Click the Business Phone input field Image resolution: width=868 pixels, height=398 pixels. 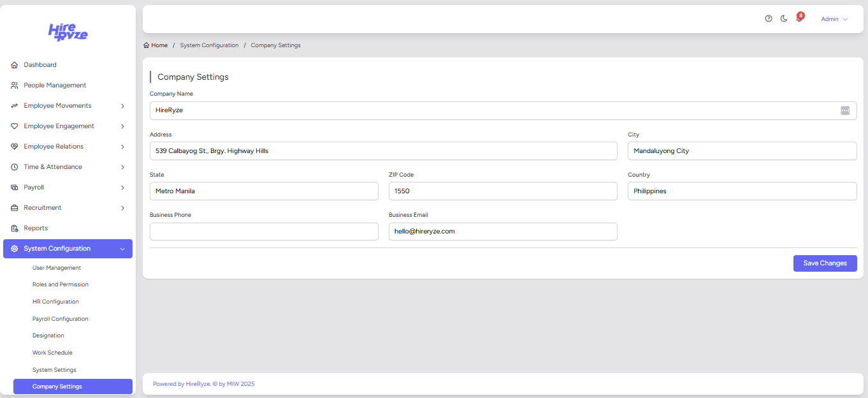(264, 232)
